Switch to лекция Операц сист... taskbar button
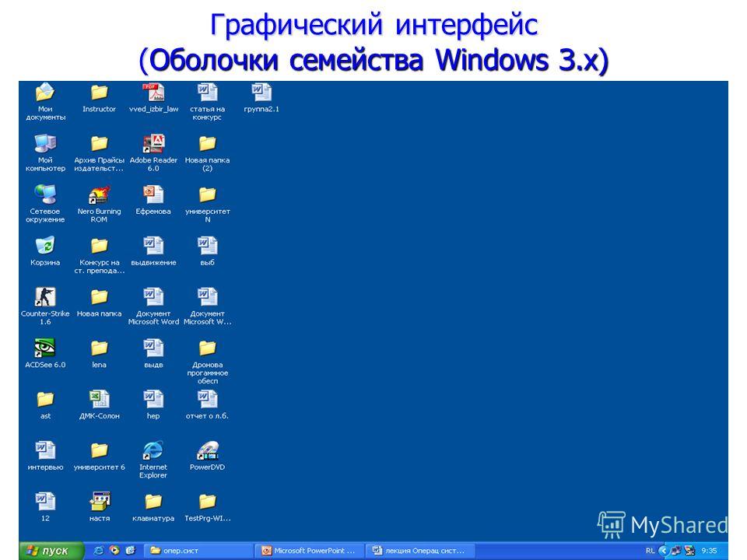The width and height of the screenshot is (747, 560). (422, 551)
